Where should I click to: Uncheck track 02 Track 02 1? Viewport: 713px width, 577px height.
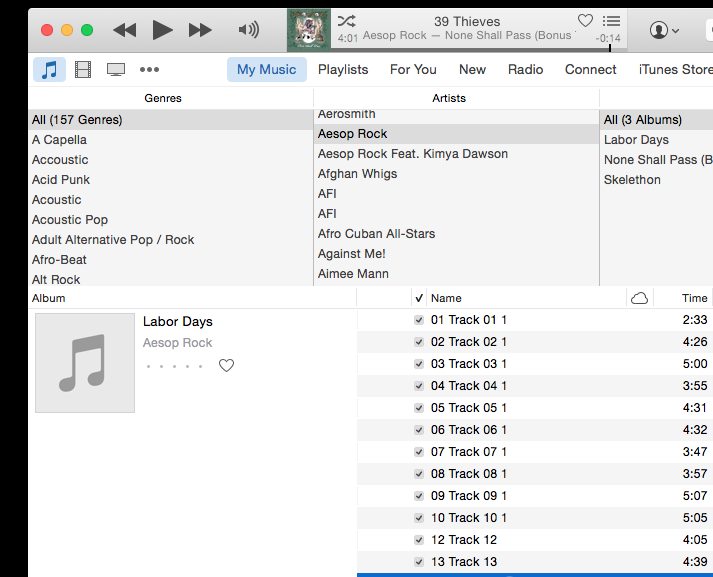pyautogui.click(x=419, y=342)
